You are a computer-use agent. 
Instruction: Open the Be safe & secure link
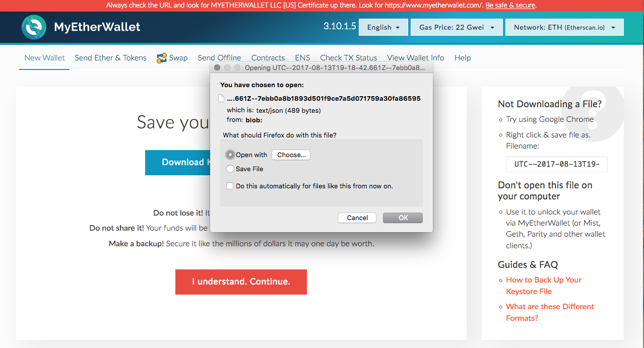click(x=510, y=5)
